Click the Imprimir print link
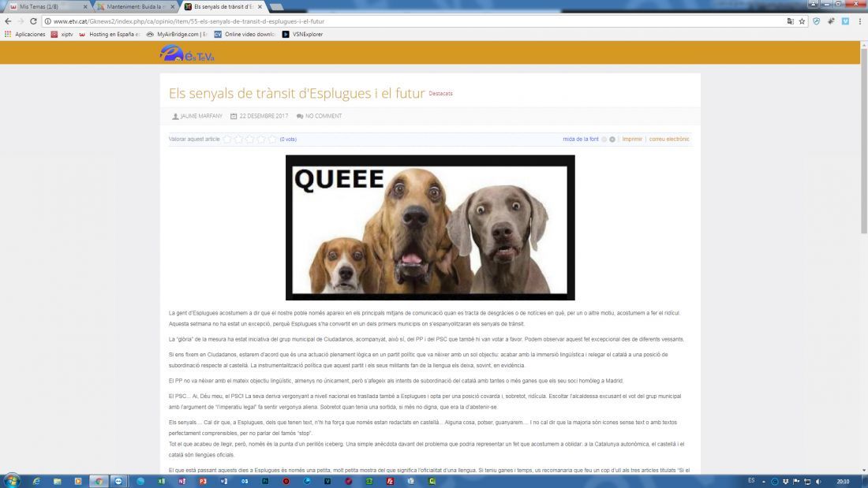This screenshot has width=868, height=488. [x=632, y=140]
